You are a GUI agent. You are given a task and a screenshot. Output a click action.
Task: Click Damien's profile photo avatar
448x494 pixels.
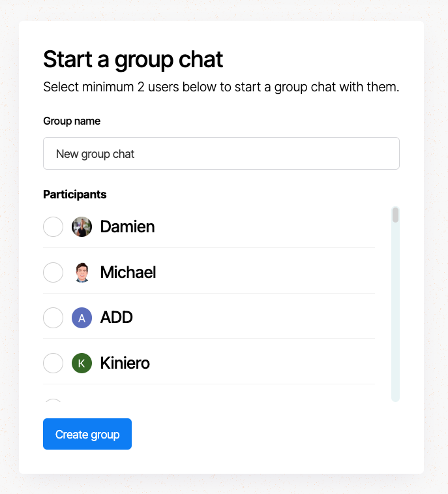coord(82,227)
